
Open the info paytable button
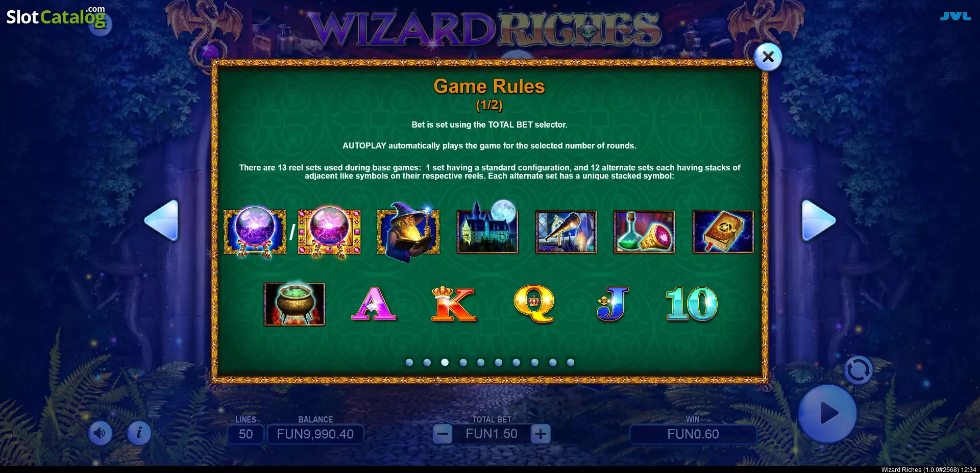tap(139, 433)
